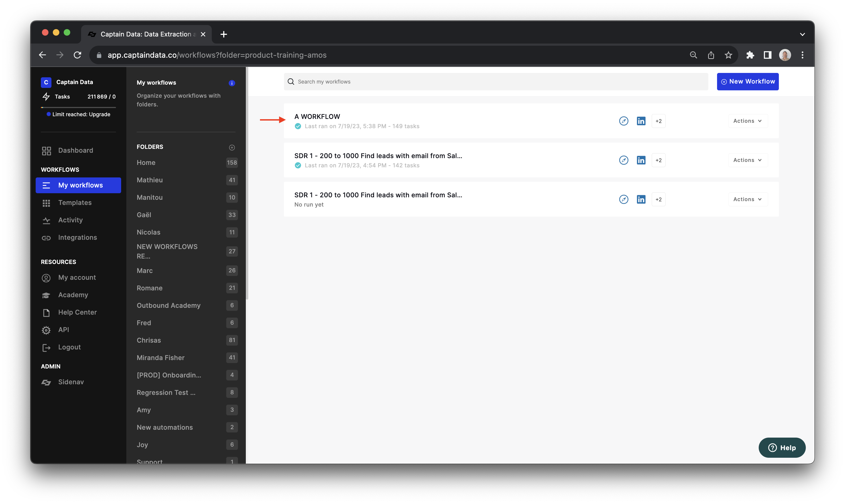Viewport: 845px width, 504px height.
Task: Go back using the browser back arrow
Action: pos(42,55)
